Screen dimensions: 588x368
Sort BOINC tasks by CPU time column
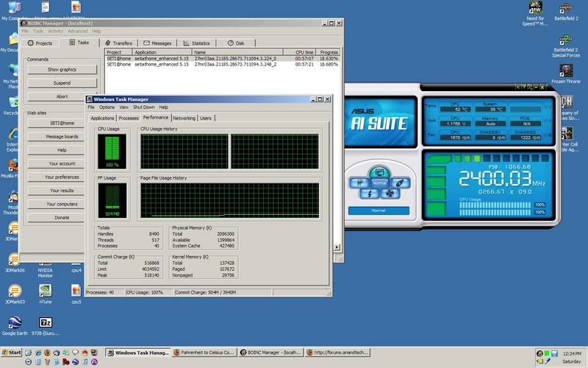point(299,52)
